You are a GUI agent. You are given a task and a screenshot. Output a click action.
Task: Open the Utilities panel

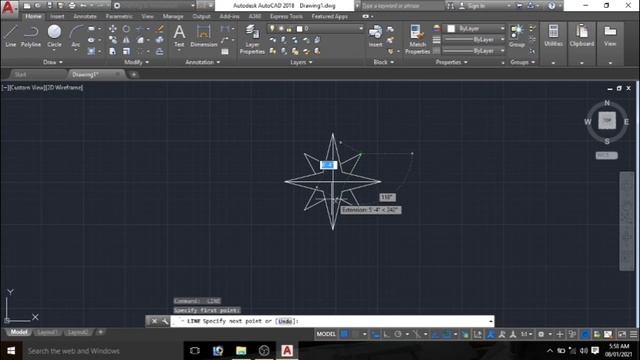(x=553, y=36)
